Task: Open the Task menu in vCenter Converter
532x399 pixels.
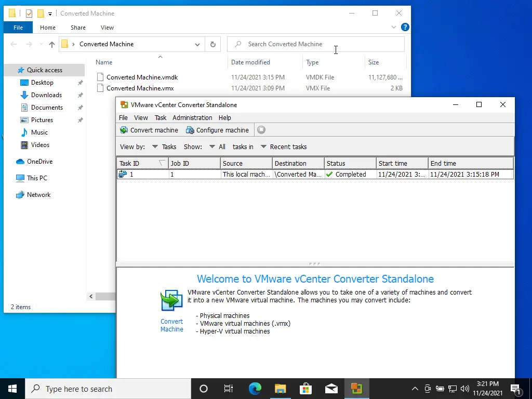Action: click(x=161, y=118)
